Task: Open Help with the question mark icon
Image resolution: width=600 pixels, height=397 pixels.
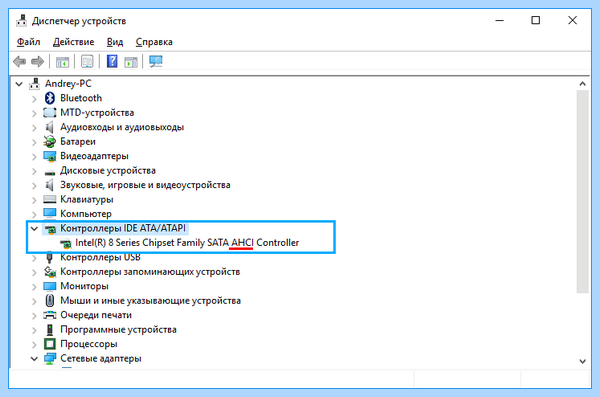Action: [112, 61]
